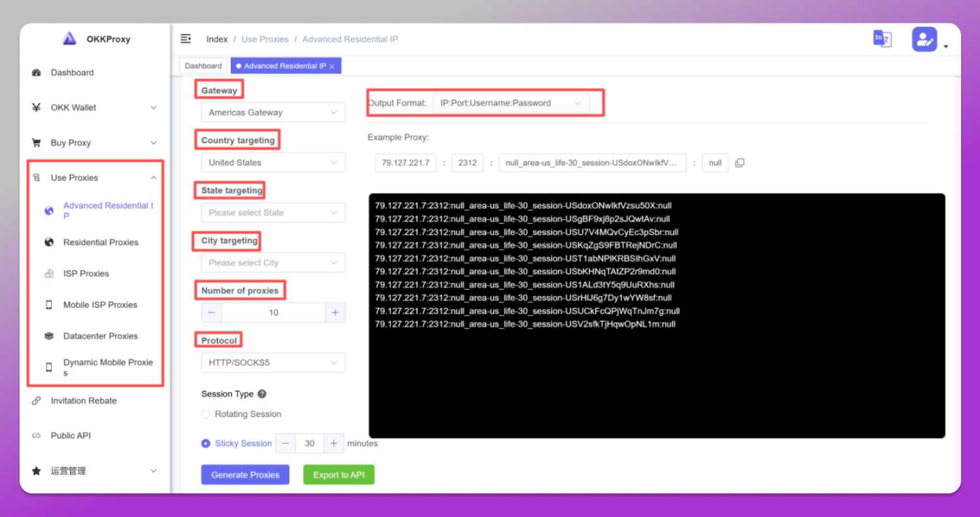Increase sticky session minutes with plus
Image resolution: width=980 pixels, height=517 pixels.
(333, 443)
